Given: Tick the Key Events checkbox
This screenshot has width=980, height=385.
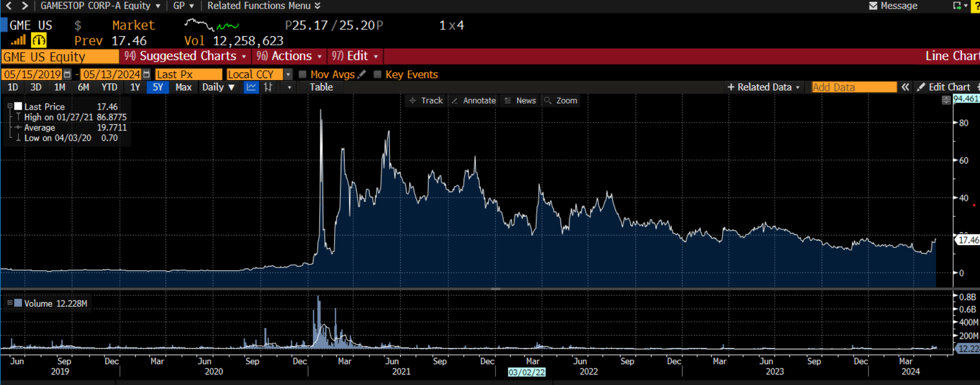Looking at the screenshot, I should pyautogui.click(x=378, y=75).
